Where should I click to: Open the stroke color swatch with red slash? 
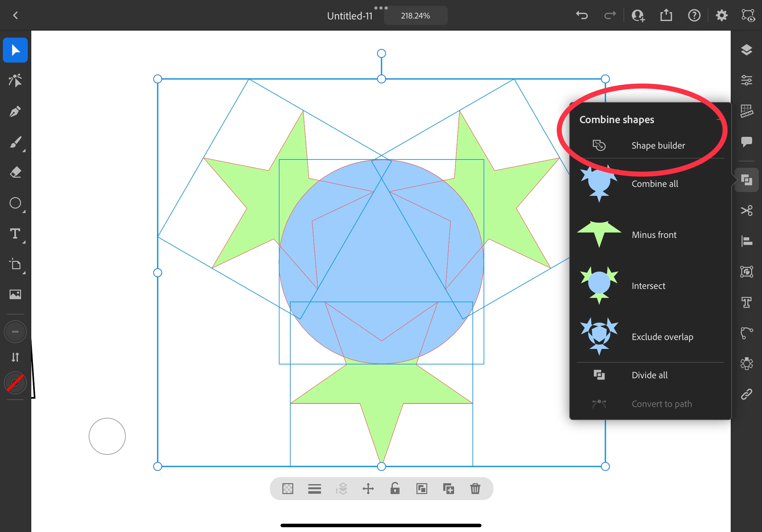(15, 383)
